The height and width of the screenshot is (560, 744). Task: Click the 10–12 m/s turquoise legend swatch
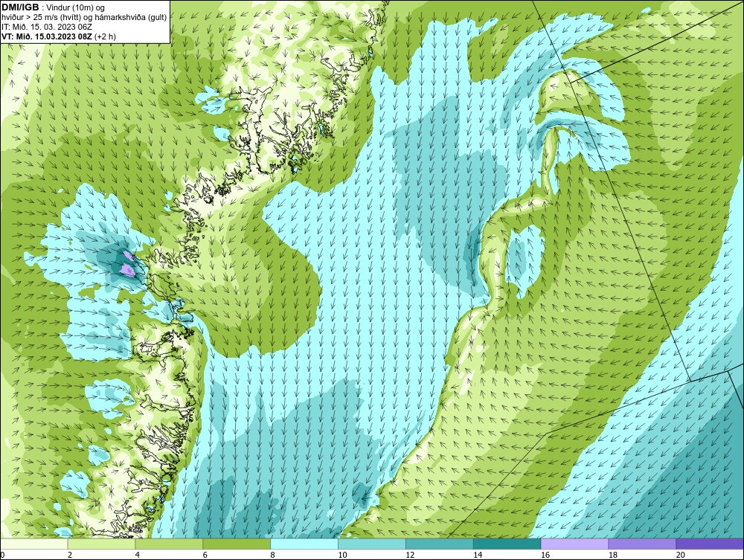(x=372, y=544)
